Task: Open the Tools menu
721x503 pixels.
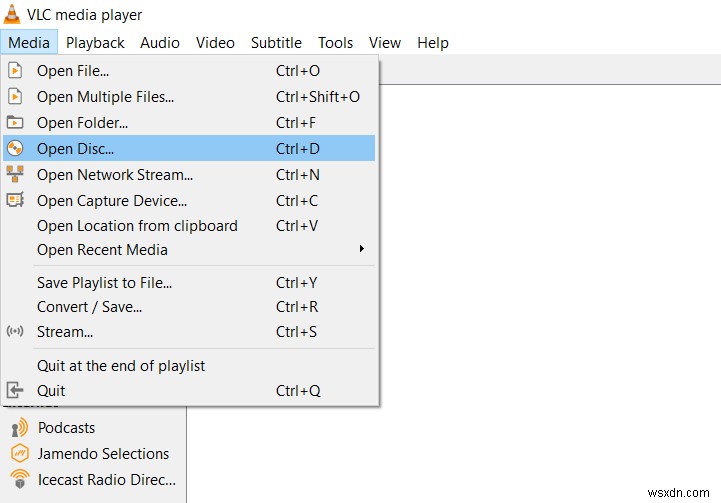Action: (335, 43)
